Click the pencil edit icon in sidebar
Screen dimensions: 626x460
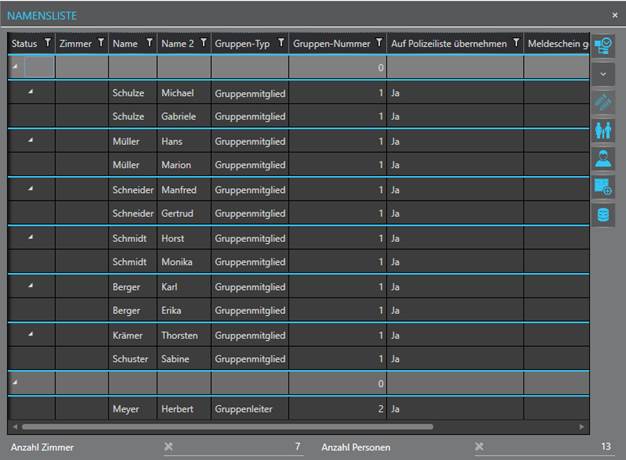tap(604, 102)
